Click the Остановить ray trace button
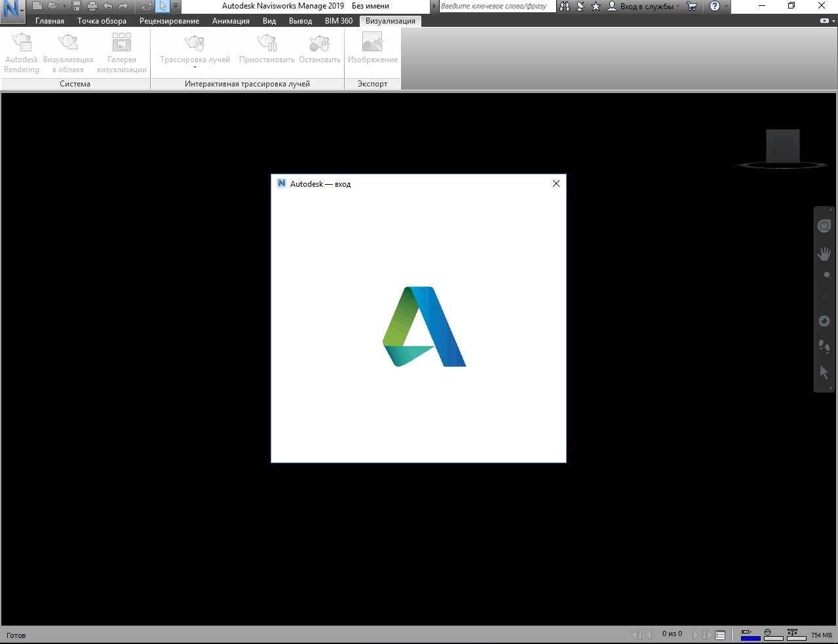 point(320,48)
